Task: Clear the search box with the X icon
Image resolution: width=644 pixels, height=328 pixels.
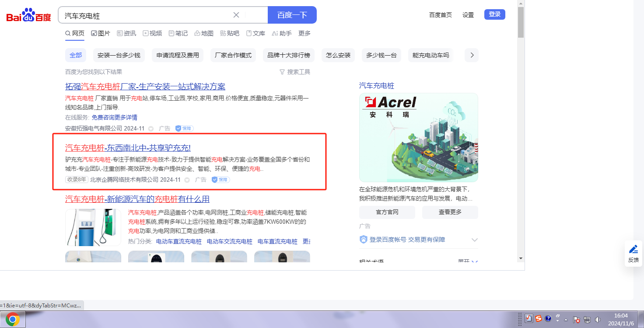Action: click(236, 15)
